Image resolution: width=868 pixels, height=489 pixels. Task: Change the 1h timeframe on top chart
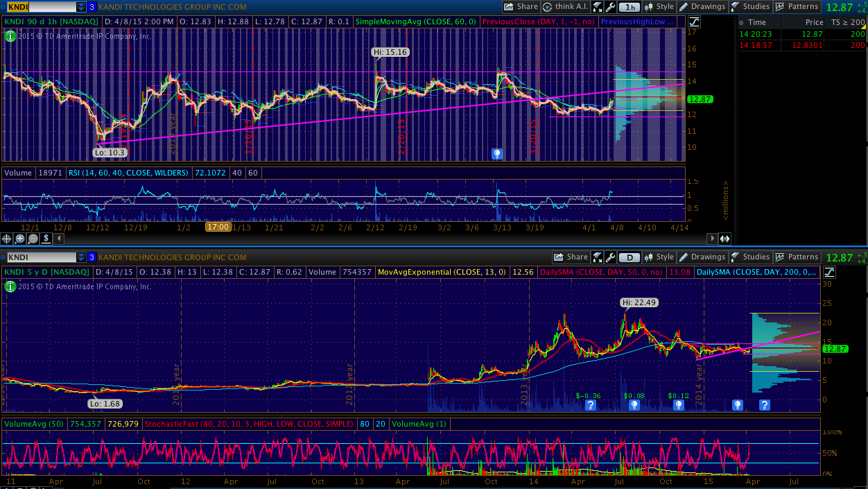[629, 7]
